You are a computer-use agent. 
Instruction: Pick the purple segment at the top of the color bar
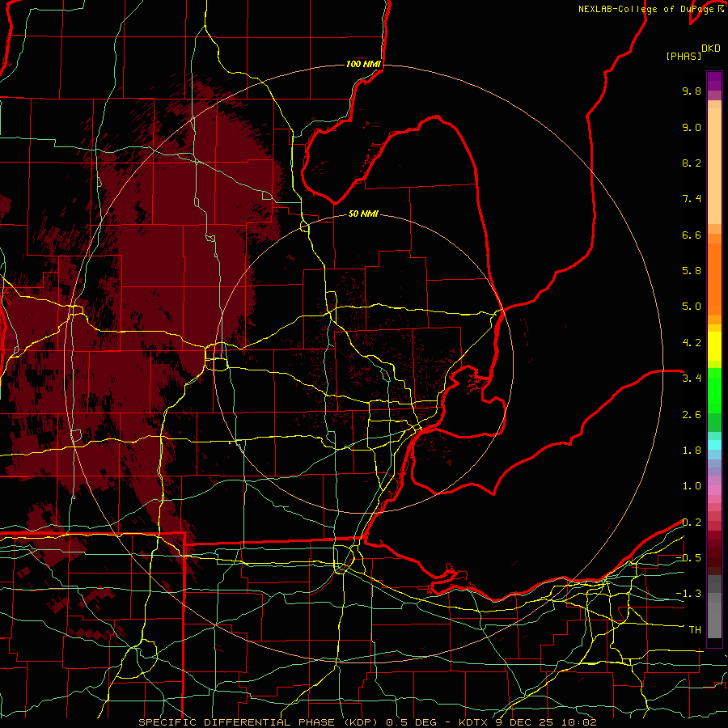click(714, 81)
